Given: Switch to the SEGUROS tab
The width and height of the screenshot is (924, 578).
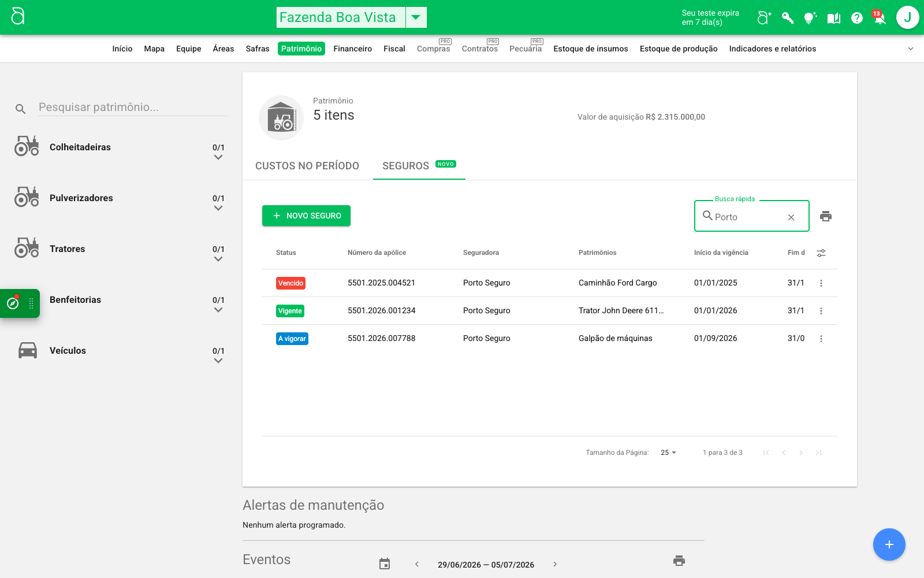Looking at the screenshot, I should click(419, 166).
